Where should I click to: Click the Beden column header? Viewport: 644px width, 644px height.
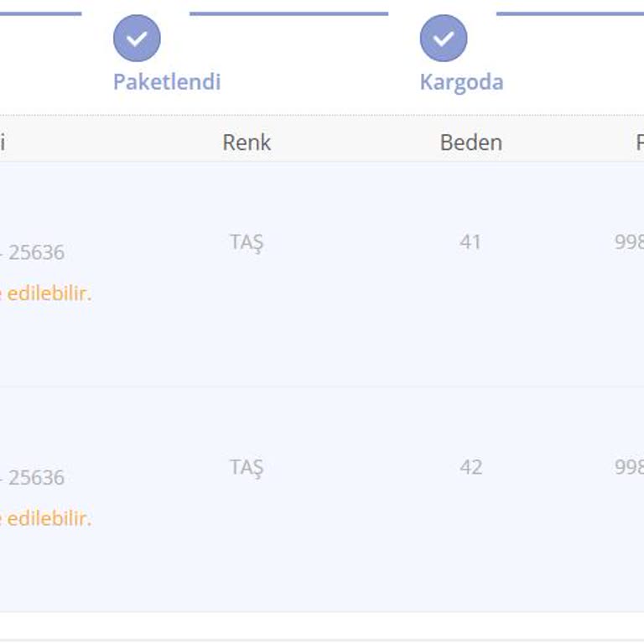(470, 143)
